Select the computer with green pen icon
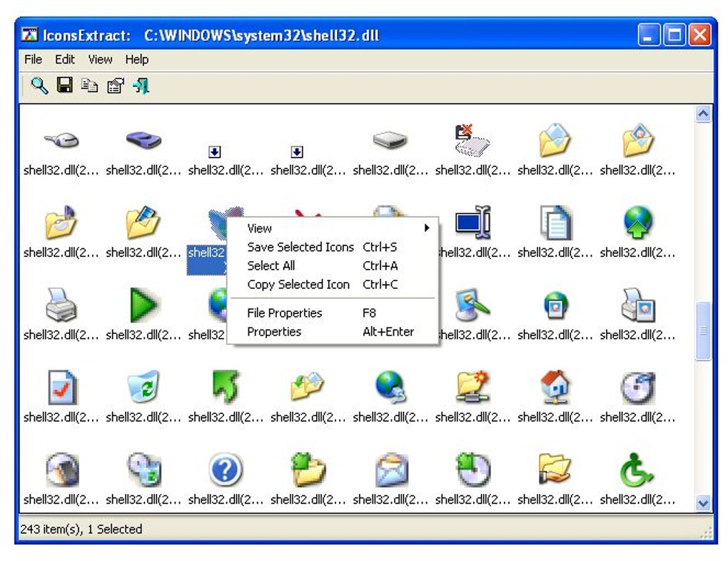The width and height of the screenshot is (728, 561). (472, 305)
